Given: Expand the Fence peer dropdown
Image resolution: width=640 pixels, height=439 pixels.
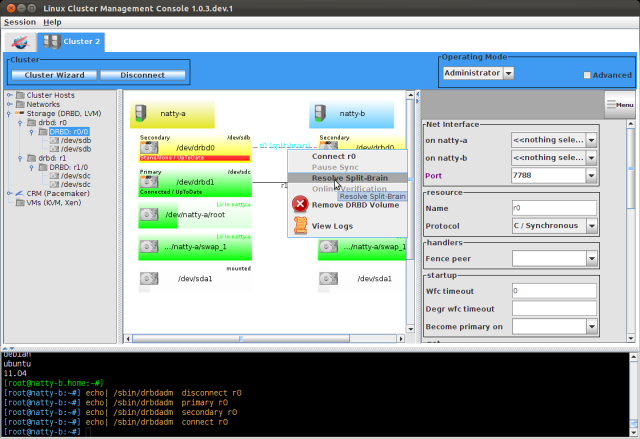Looking at the screenshot, I should pos(591,259).
